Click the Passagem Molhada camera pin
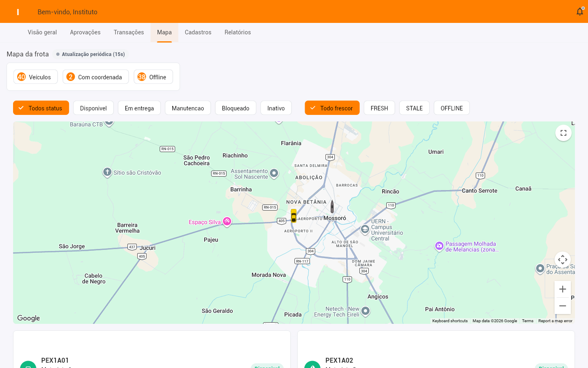This screenshot has height=368, width=588. pyautogui.click(x=439, y=246)
